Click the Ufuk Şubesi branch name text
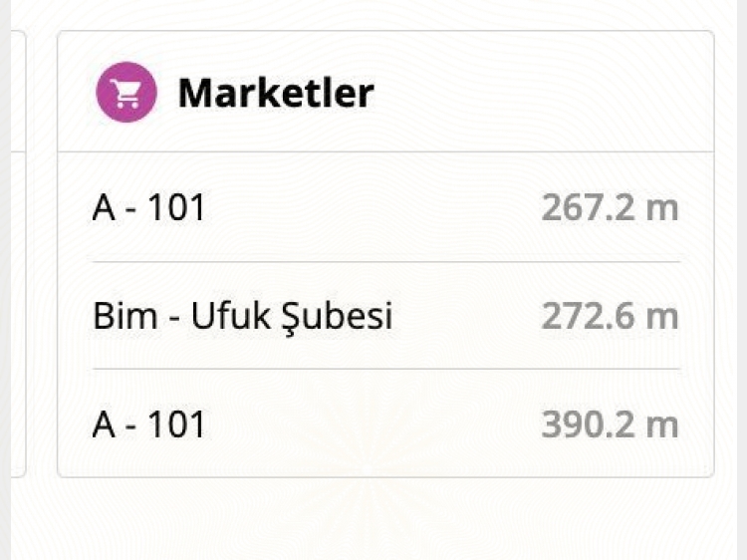 coord(292,317)
